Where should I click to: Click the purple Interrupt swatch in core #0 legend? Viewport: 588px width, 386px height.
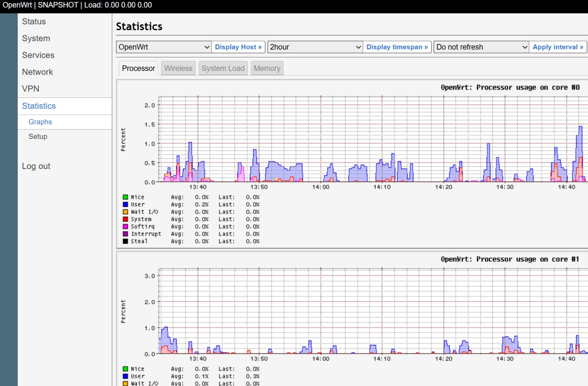[x=125, y=234]
